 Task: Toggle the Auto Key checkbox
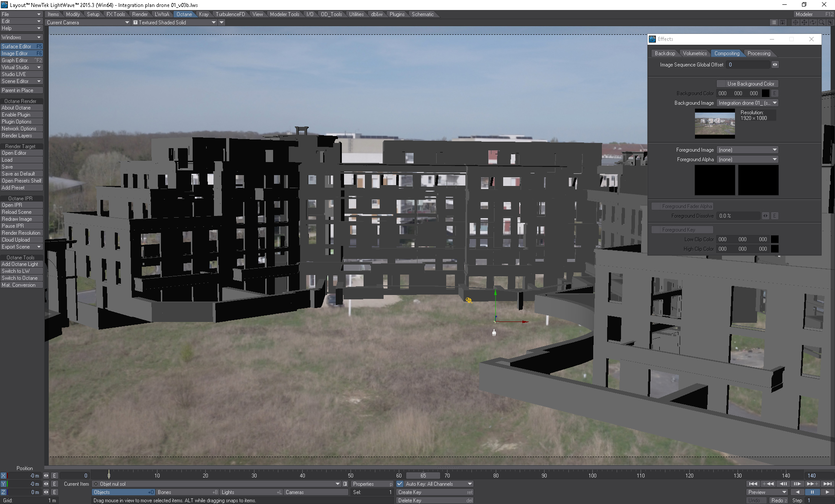(400, 484)
